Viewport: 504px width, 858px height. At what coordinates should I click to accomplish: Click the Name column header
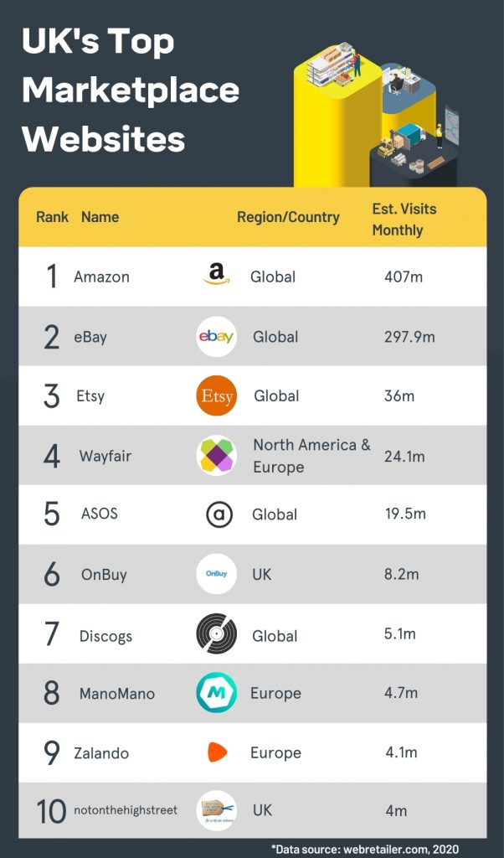[100, 217]
